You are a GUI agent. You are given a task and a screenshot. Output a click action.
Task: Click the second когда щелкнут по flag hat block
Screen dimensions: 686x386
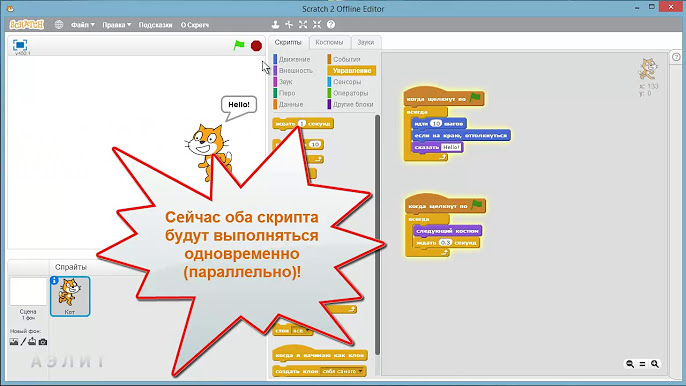(445, 204)
